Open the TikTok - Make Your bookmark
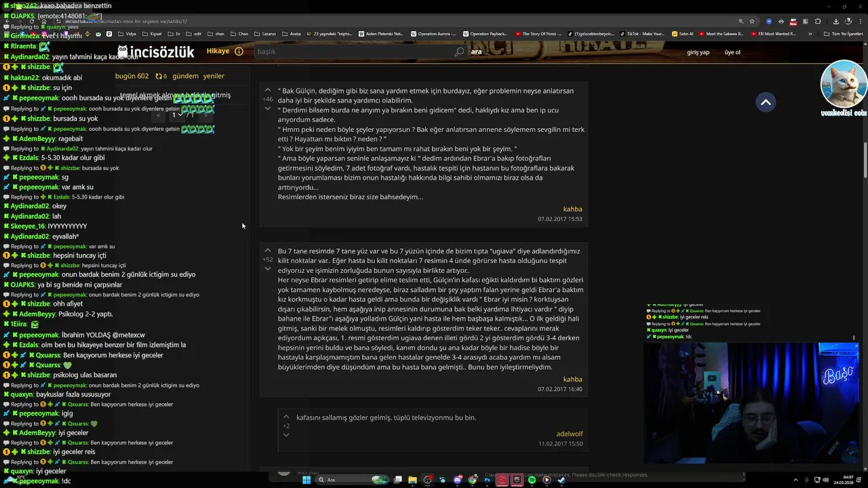 click(642, 34)
